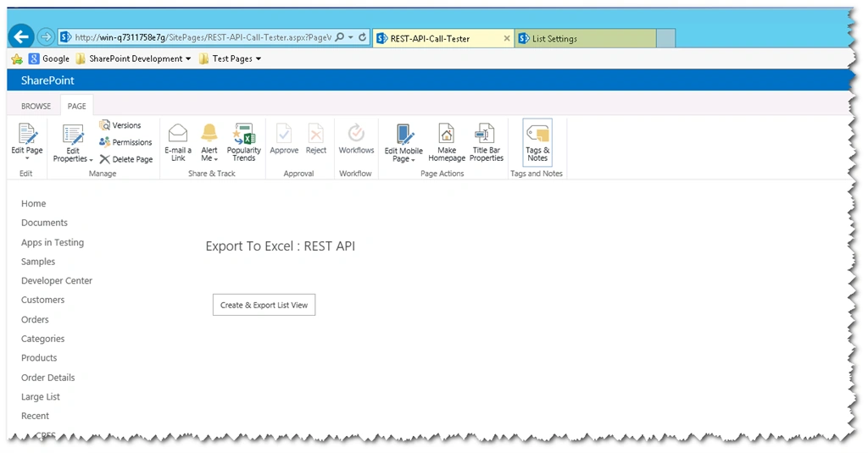
Task: Click the search magnifier in address bar
Action: pos(340,37)
